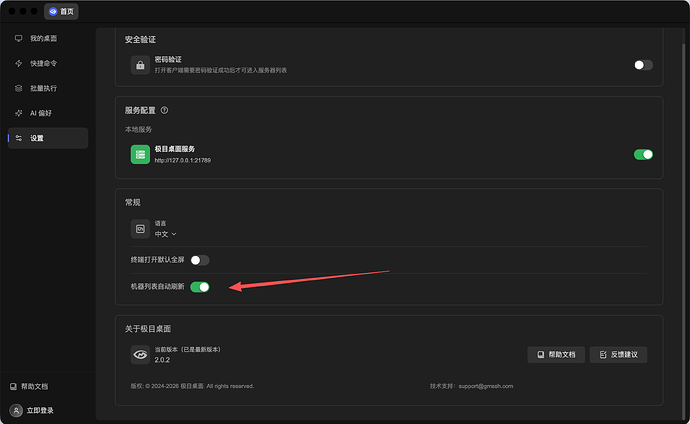Screen dimensions: 690x424
Task: Click the support@gmssh.com email
Action: pyautogui.click(x=486, y=386)
